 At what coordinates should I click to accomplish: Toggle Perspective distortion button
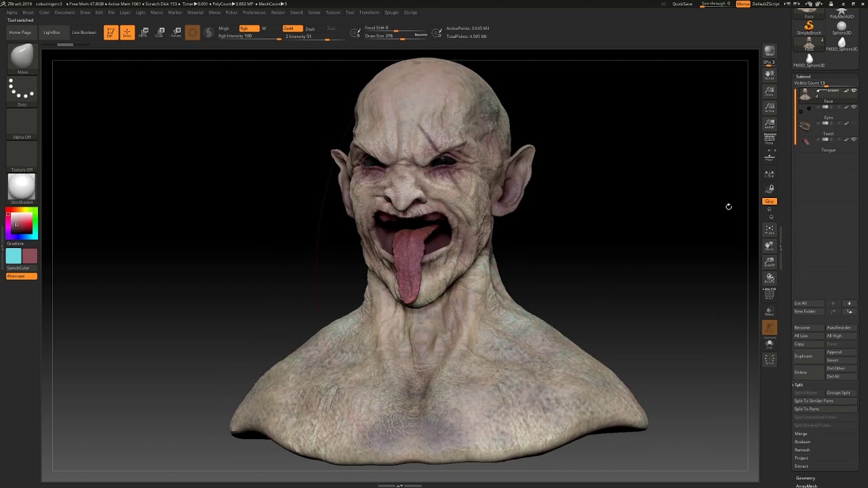[x=770, y=140]
